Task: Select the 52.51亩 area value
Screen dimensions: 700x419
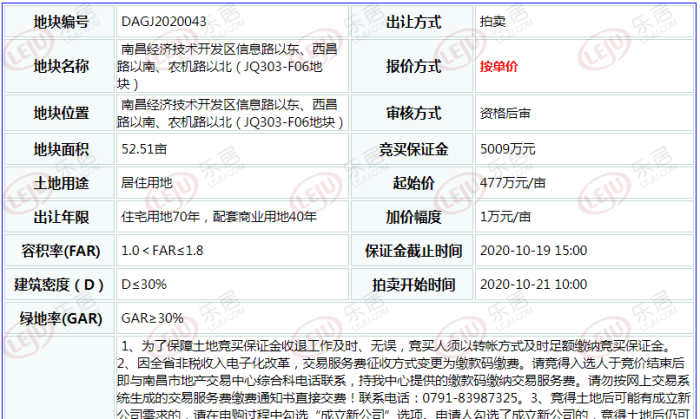Action: 144,149
